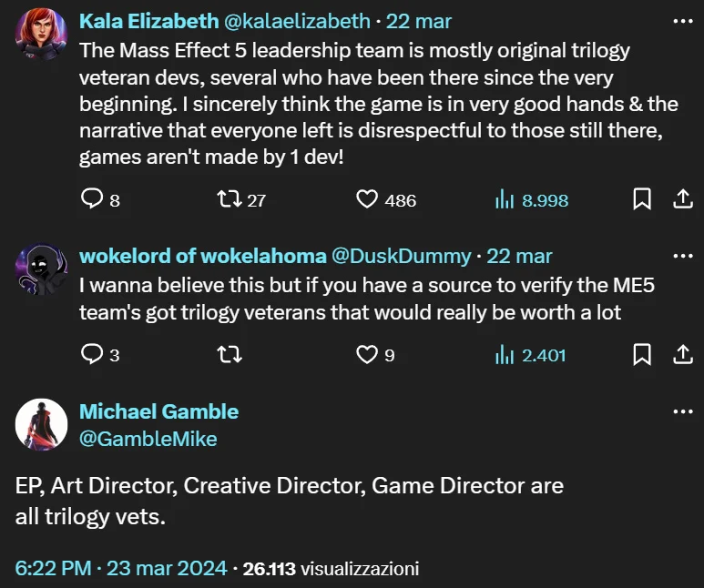
Task: Open the 6:22 PM timestamp link
Action: click(x=53, y=569)
